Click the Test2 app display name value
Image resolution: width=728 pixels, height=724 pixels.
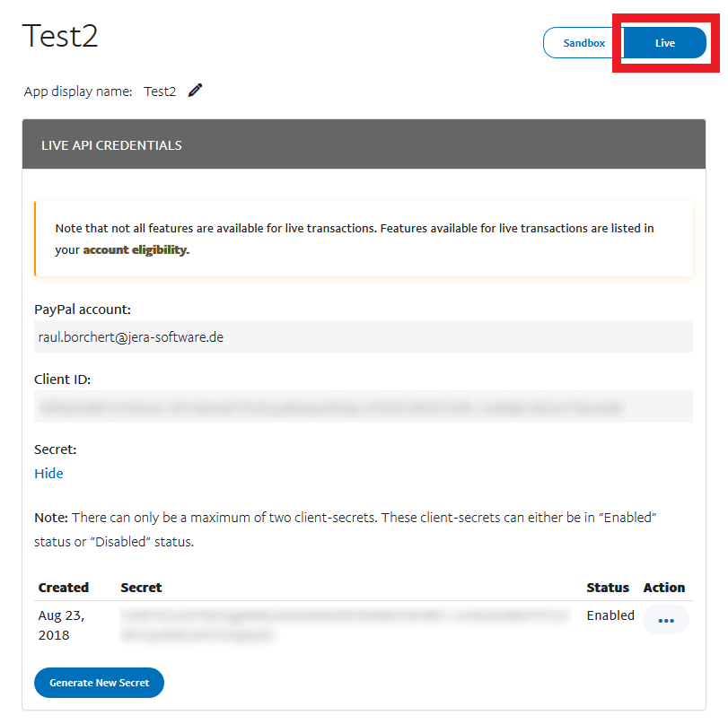coord(160,92)
